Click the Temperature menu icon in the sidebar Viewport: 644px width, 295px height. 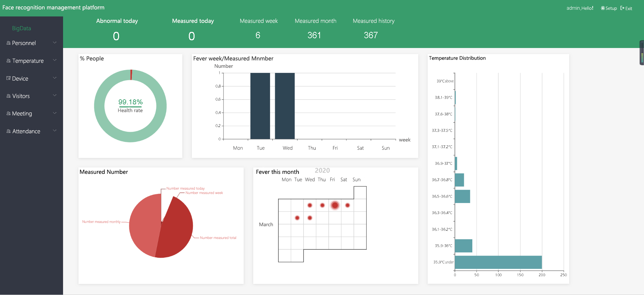click(8, 61)
